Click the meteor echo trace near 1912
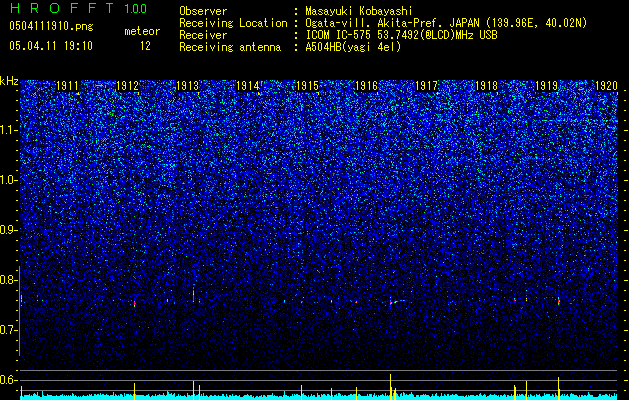The height and width of the screenshot is (400, 629). 134,303
